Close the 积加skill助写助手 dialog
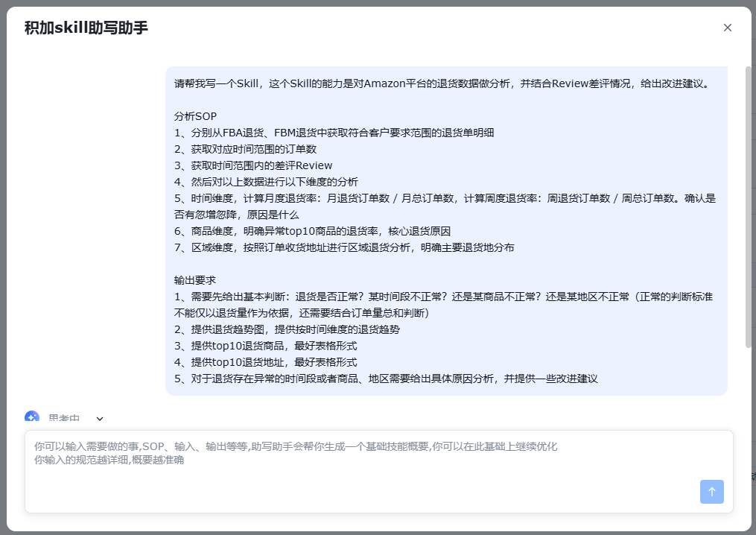756x535 pixels. click(728, 28)
